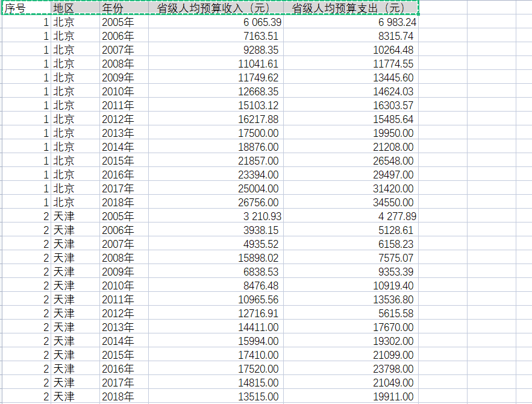Click the 省级人均预算收入（元） header cell
532x404 pixels.
216,7
